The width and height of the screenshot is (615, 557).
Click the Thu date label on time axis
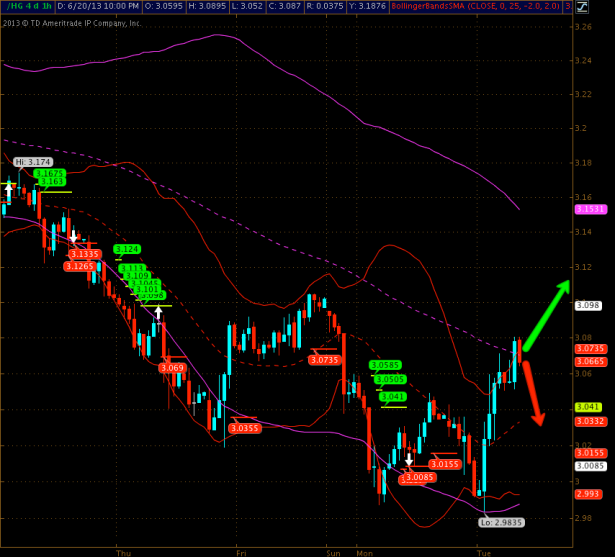[124, 551]
